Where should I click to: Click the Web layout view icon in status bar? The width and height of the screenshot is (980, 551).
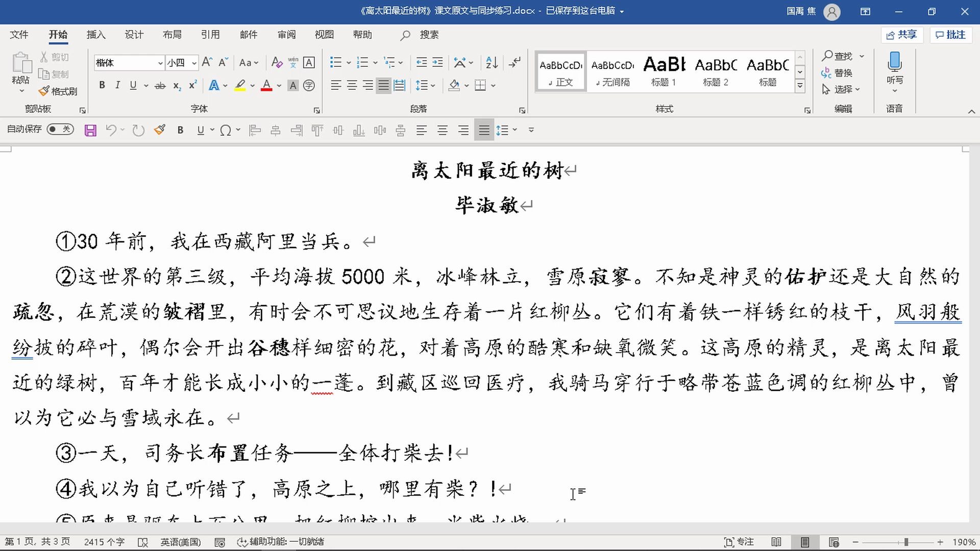click(x=834, y=542)
